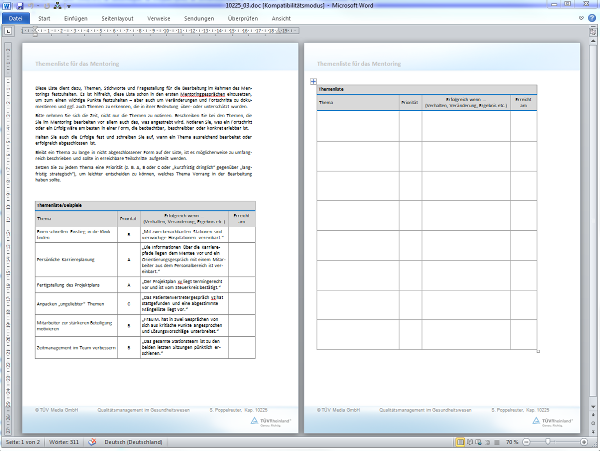Switch to Print Layout view in status bar

point(460,442)
